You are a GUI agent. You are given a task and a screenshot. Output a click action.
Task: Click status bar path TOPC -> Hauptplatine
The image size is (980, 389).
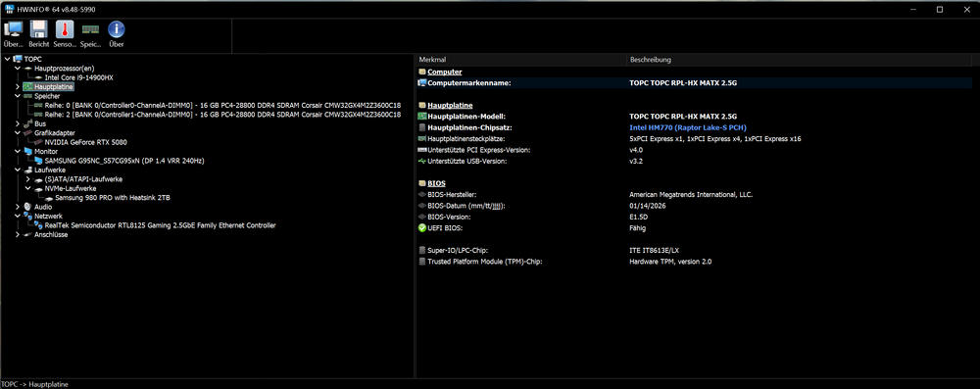(x=34, y=384)
